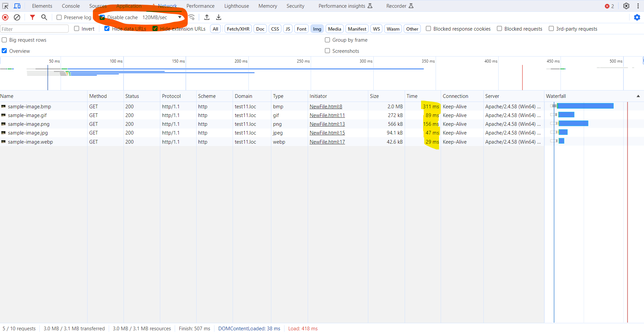Enable the Screenshots checkbox
The height and width of the screenshot is (332, 644).
327,51
